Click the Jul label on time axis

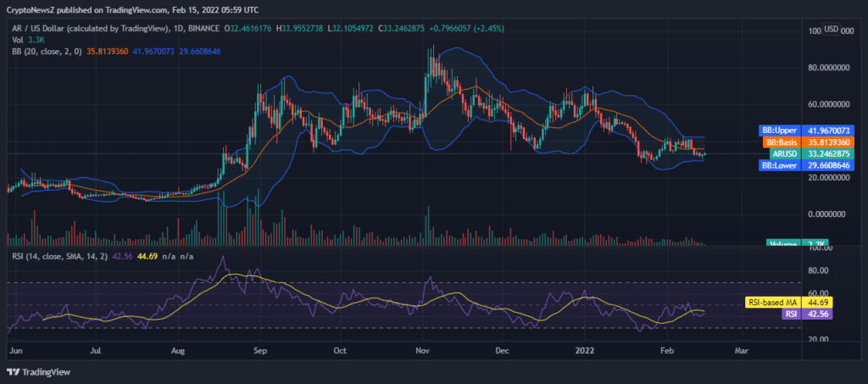[97, 350]
